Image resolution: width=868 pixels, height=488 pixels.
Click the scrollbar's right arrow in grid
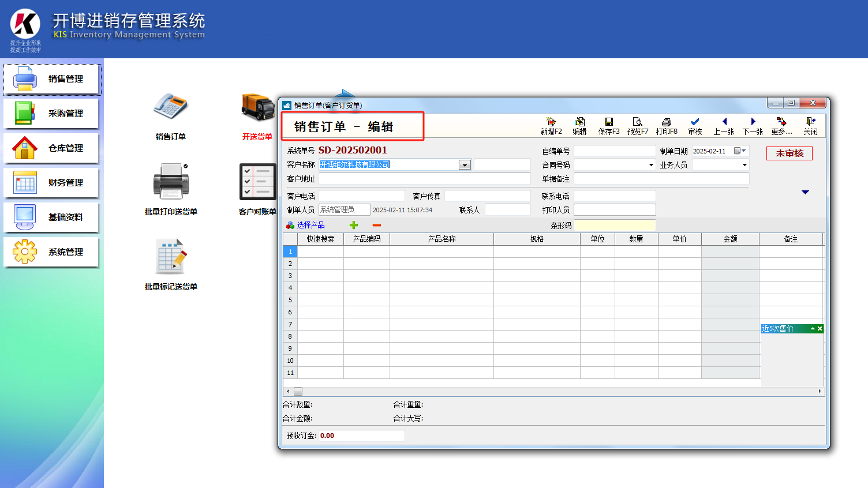(820, 391)
